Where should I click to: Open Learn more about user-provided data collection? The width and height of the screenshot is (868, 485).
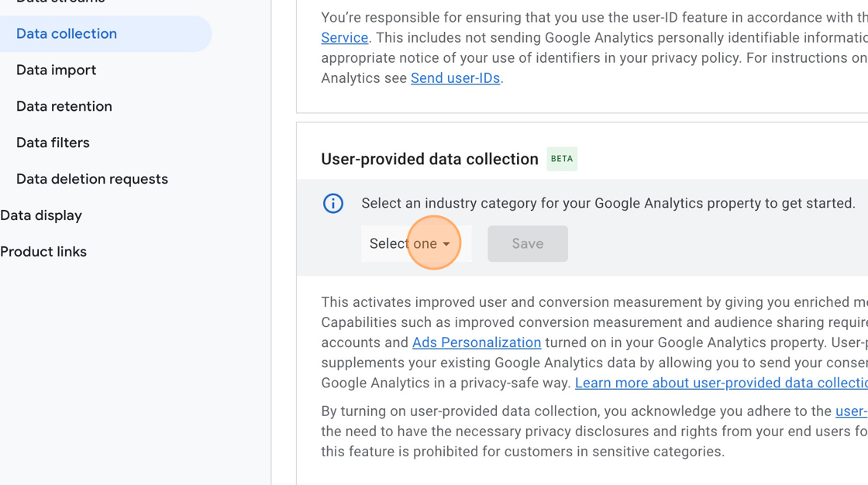coord(722,384)
